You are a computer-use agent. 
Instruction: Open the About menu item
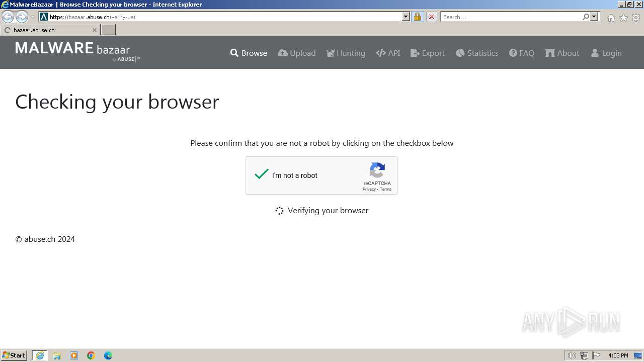pyautogui.click(x=562, y=53)
